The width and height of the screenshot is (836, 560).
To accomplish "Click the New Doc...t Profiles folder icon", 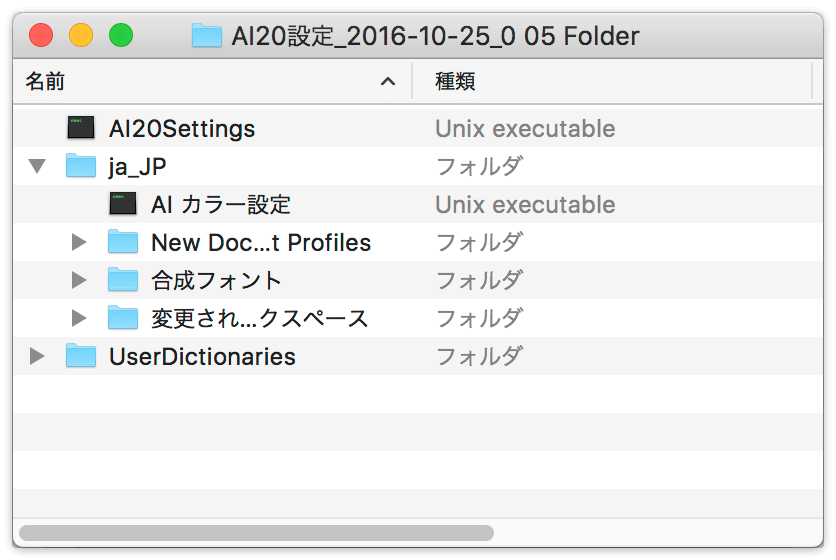I will point(123,242).
